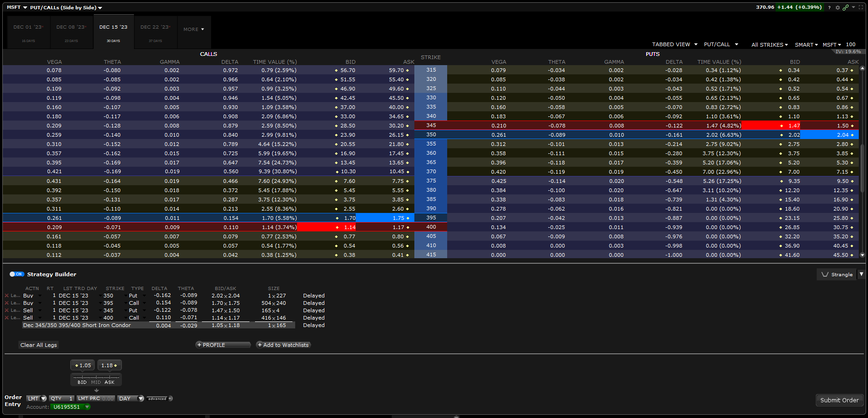The width and height of the screenshot is (868, 418).
Task: Open the All STRIKES dropdown
Action: click(770, 45)
